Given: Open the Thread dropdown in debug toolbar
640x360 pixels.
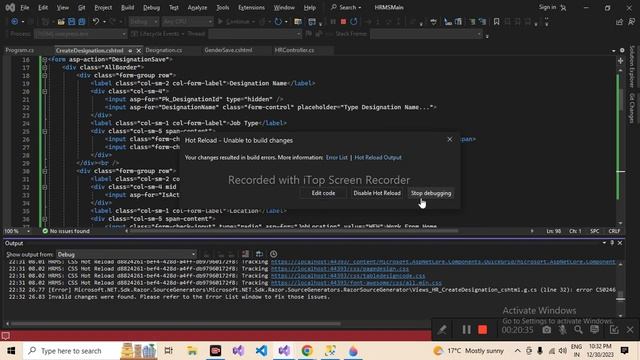Looking at the screenshot, I should pos(255,34).
